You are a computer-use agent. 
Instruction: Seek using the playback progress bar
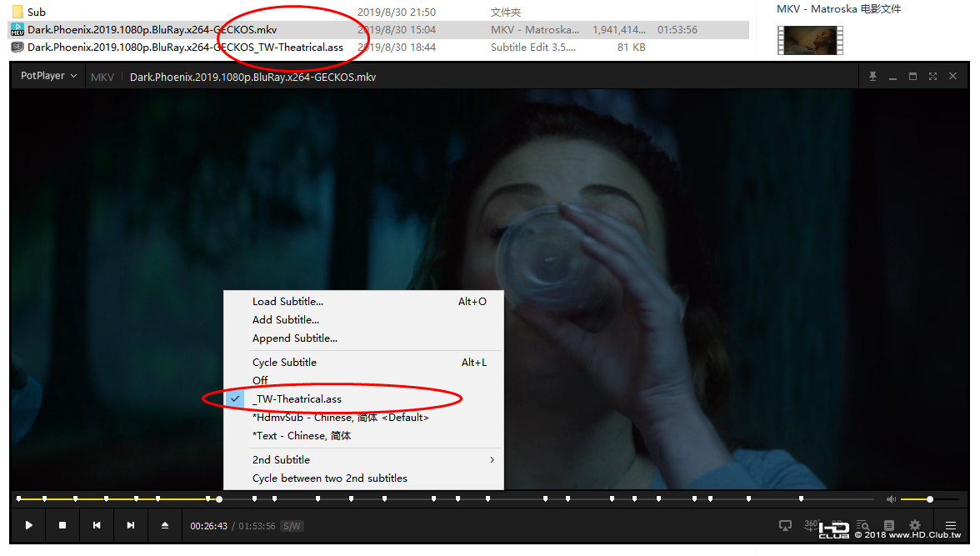[x=446, y=499]
